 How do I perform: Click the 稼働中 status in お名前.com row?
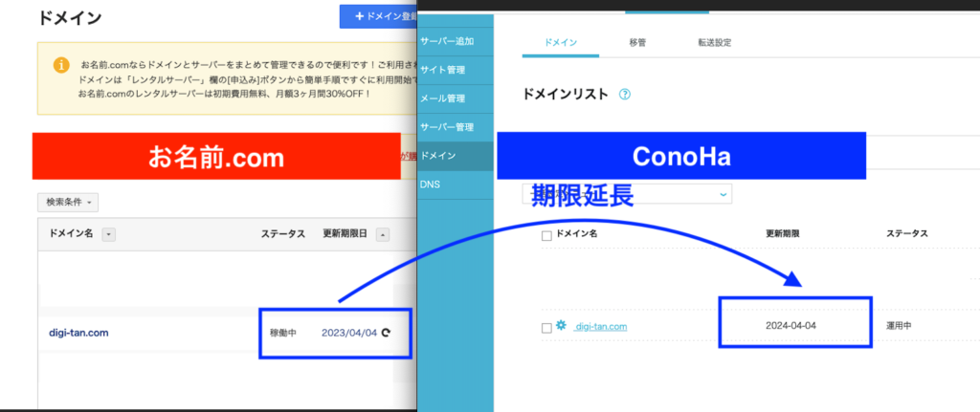click(282, 333)
